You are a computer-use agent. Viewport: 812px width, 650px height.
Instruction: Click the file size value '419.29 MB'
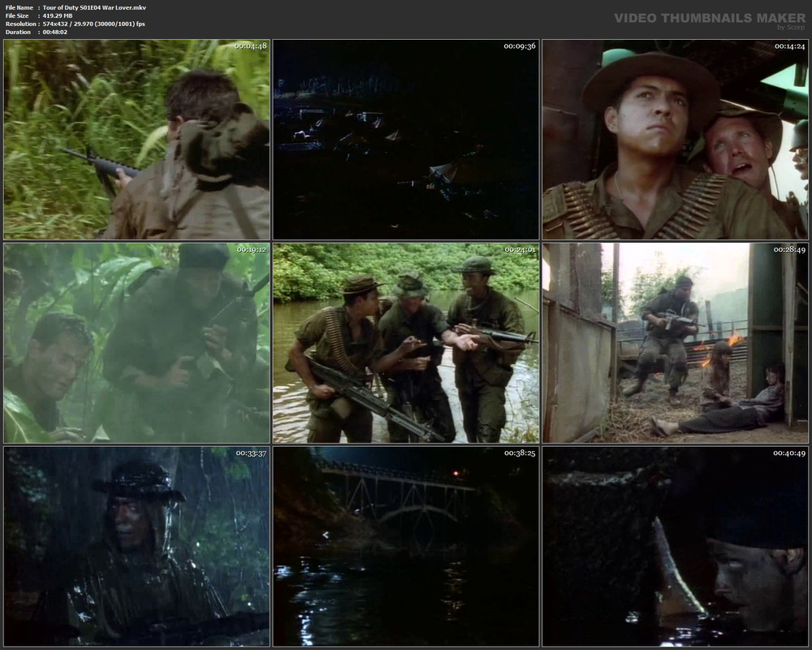tap(58, 16)
